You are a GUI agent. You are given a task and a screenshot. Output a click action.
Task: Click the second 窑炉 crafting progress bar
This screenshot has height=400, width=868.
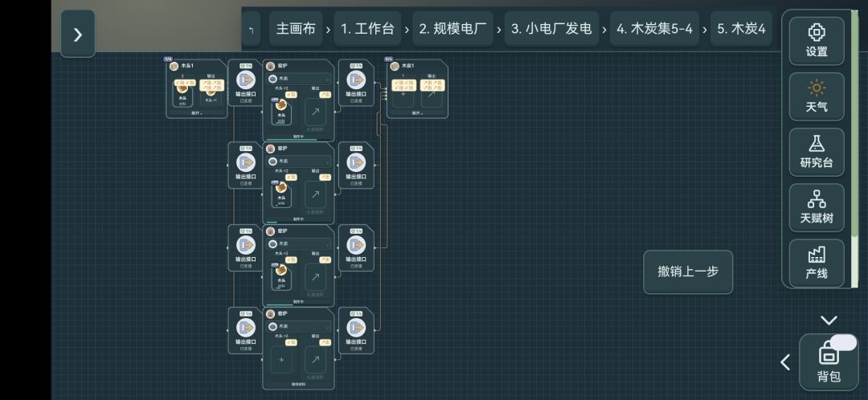click(298, 222)
